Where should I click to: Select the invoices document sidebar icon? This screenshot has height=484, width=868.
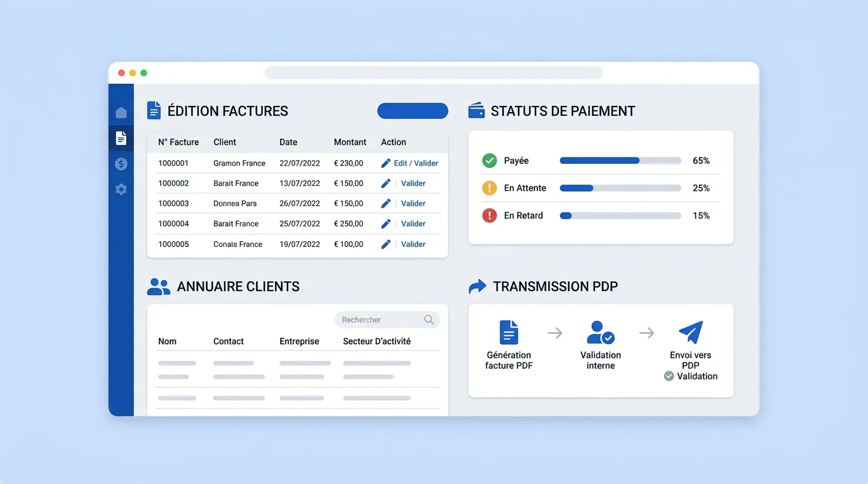pyautogui.click(x=121, y=138)
